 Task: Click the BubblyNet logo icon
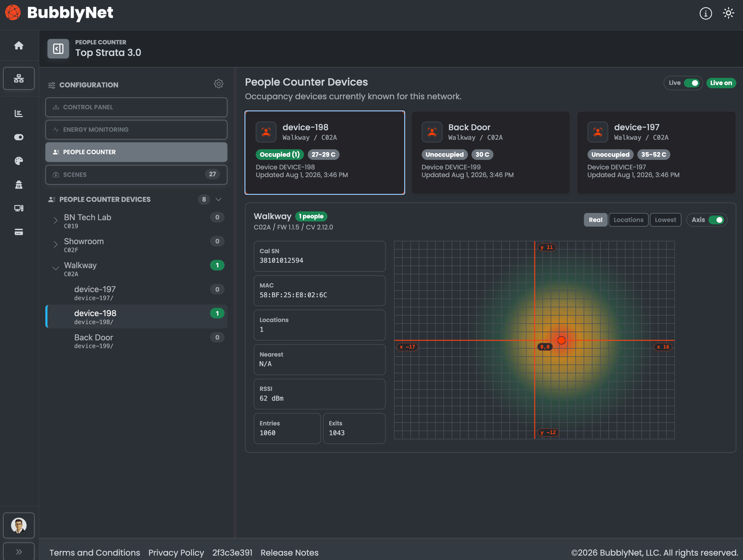click(x=13, y=13)
